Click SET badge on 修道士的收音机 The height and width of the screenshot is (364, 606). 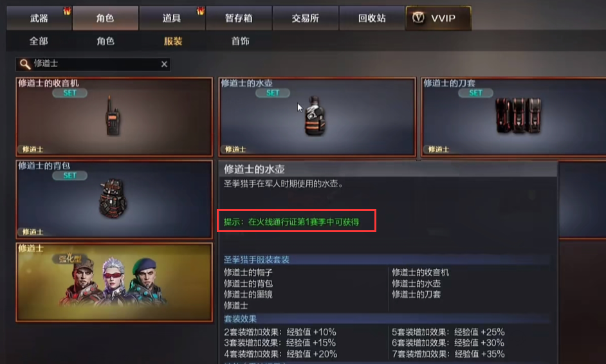click(x=70, y=93)
